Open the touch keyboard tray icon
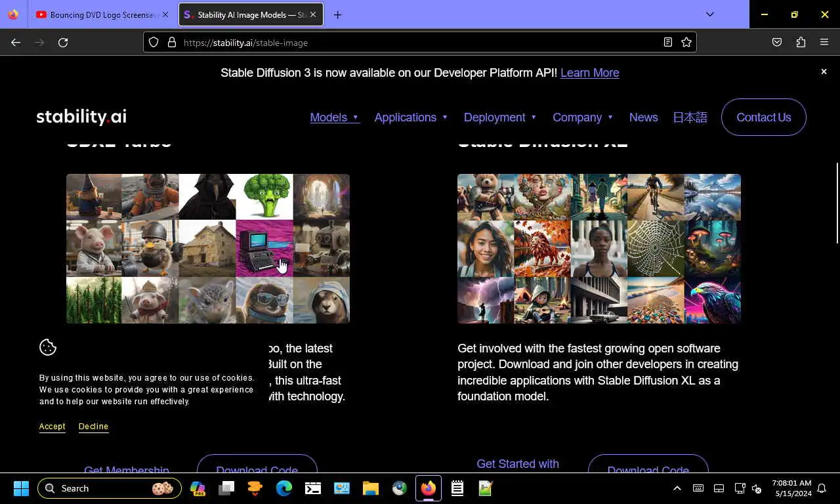This screenshot has height=504, width=840. point(698,488)
